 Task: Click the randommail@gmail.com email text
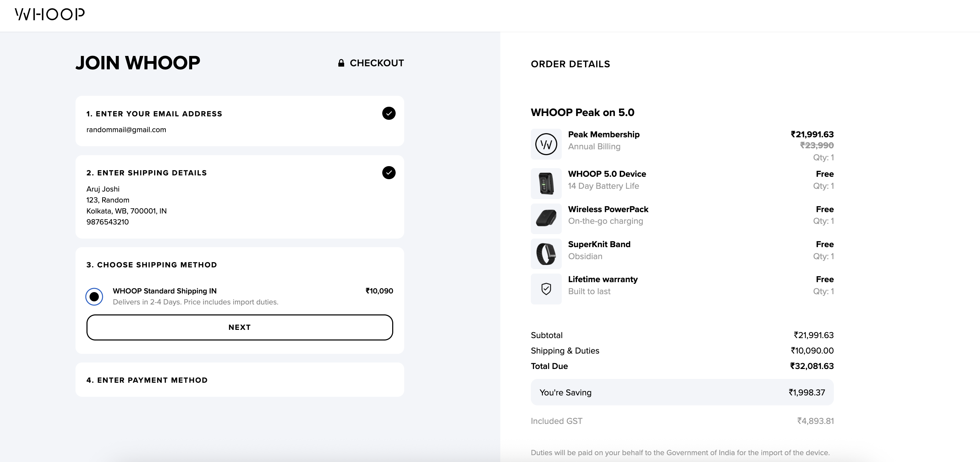(x=126, y=130)
